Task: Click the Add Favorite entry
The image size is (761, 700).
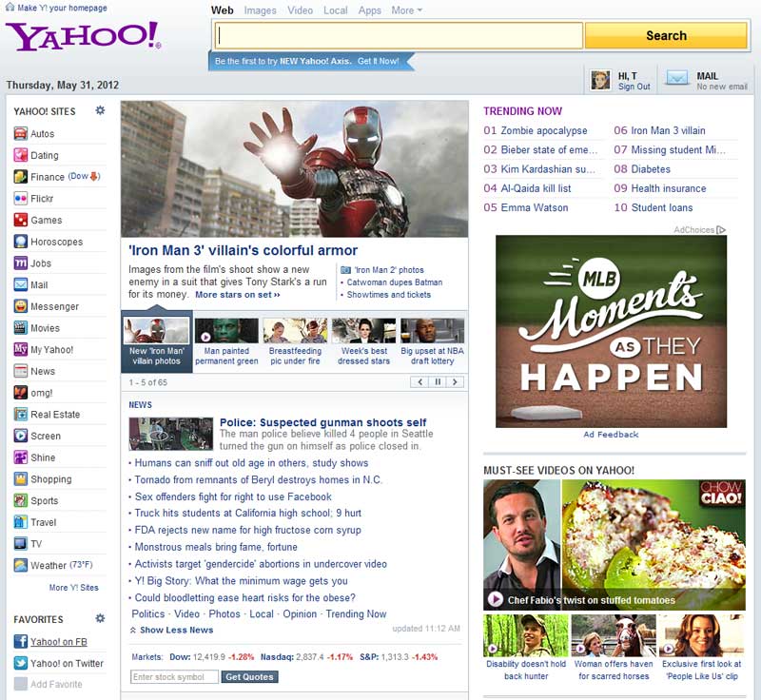Action: pyautogui.click(x=49, y=684)
